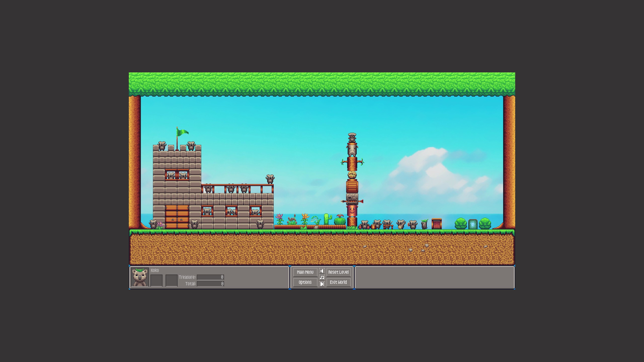
Task: Click the Total counter field
Action: 210,284
